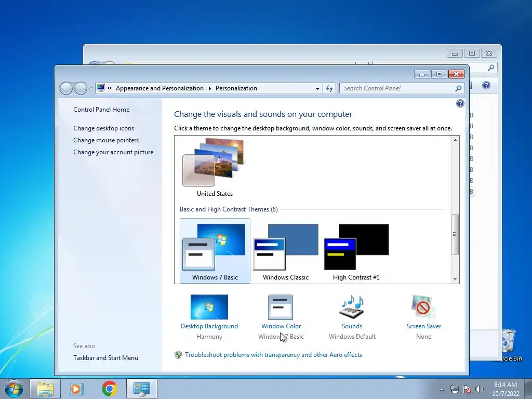Open Screen Saver settings icon
Screen dimensions: 532x399
pos(423,307)
